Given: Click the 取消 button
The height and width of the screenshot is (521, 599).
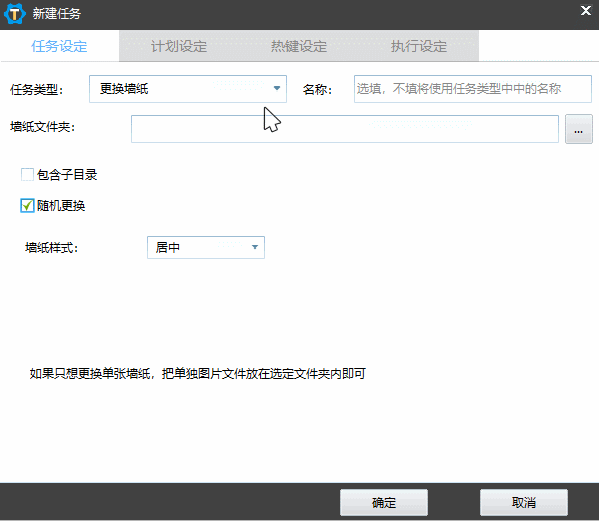Looking at the screenshot, I should 524,502.
